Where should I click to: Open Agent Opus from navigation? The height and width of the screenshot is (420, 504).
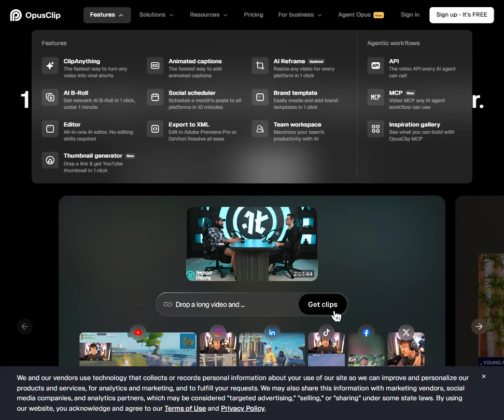361,15
